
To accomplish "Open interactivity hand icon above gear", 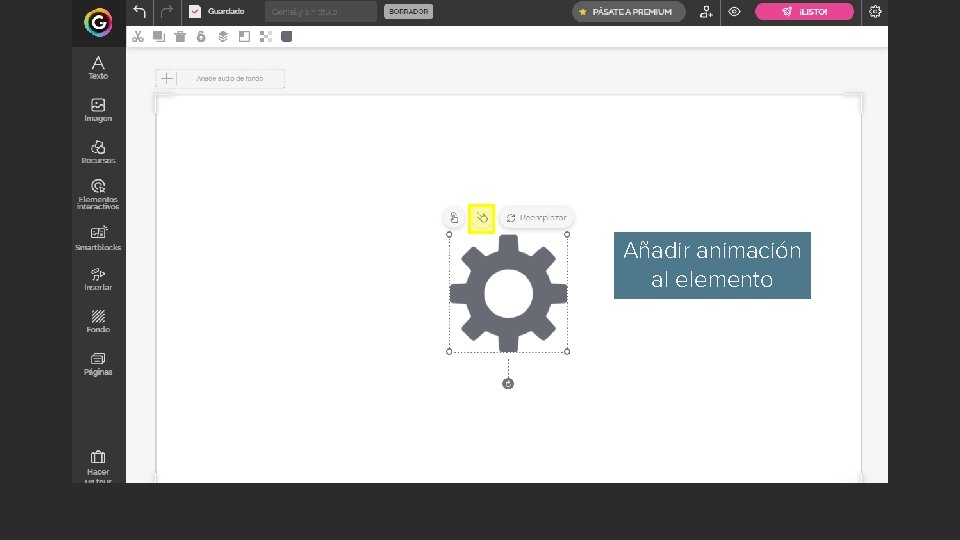I will click(x=454, y=218).
